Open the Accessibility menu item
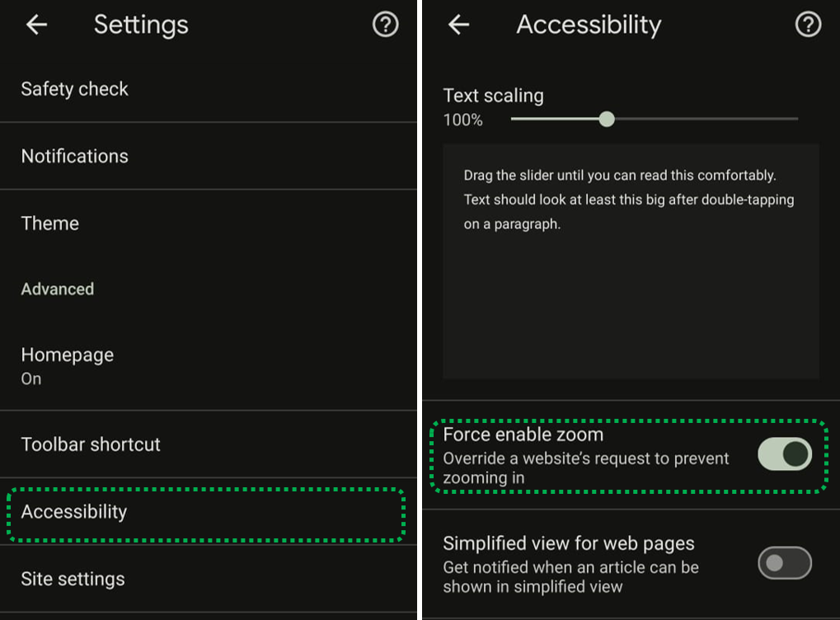Screen dimensions: 840x620 [74, 512]
